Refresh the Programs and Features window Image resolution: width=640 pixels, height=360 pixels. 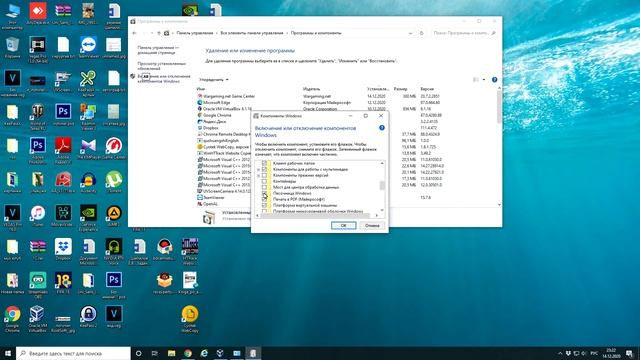pos(421,33)
